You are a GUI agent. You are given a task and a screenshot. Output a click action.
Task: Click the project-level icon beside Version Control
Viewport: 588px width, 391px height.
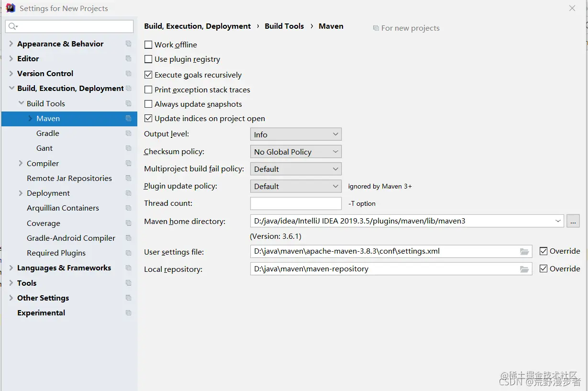[x=128, y=73]
